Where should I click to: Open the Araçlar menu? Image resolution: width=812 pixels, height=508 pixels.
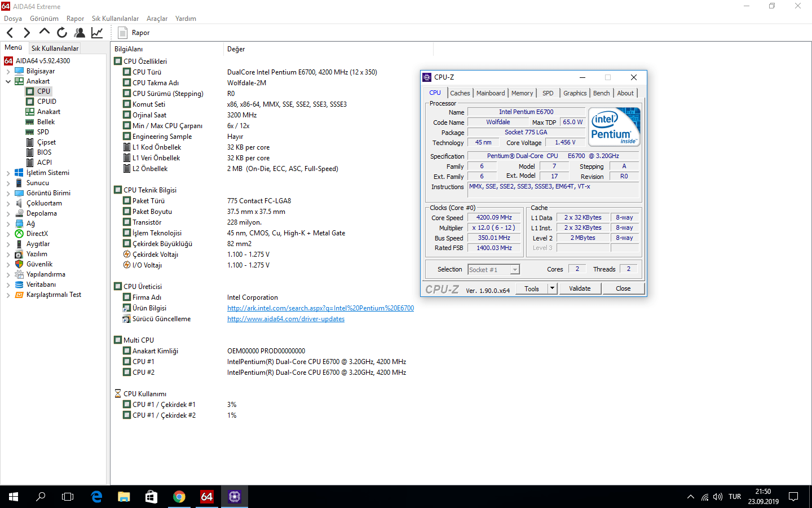[x=157, y=19]
